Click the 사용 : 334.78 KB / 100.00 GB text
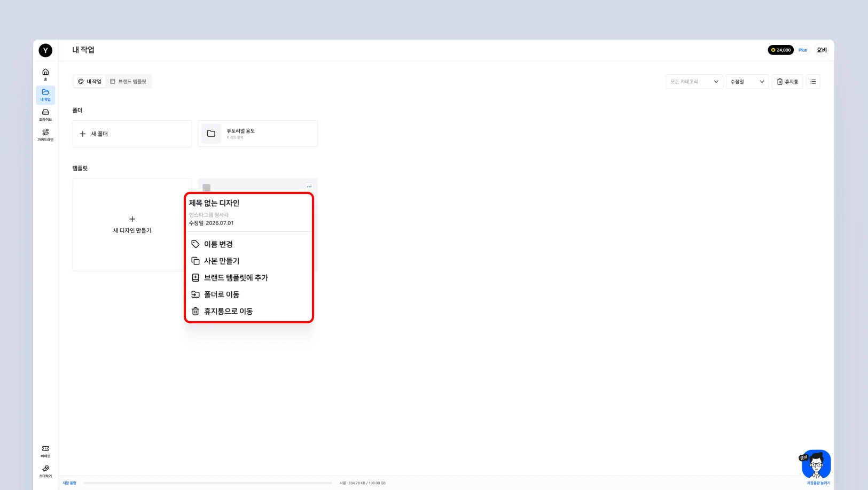 [x=363, y=483]
